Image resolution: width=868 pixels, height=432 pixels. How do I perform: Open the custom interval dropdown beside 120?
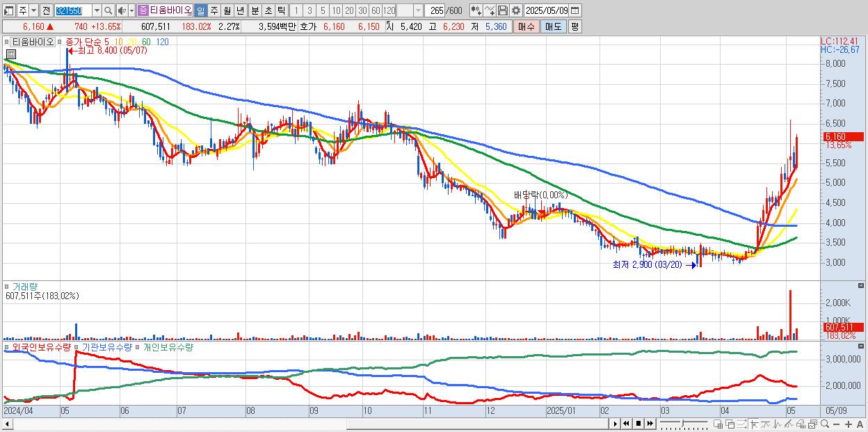[418, 10]
